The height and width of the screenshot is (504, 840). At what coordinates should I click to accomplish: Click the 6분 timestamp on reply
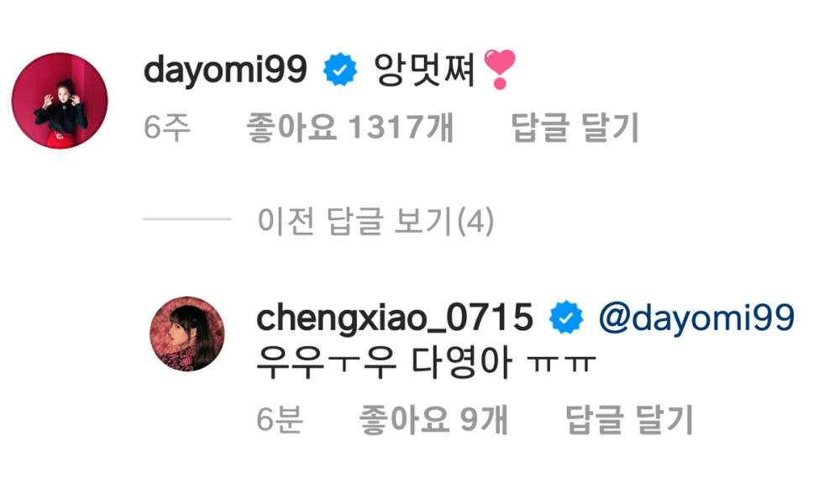[x=280, y=419]
